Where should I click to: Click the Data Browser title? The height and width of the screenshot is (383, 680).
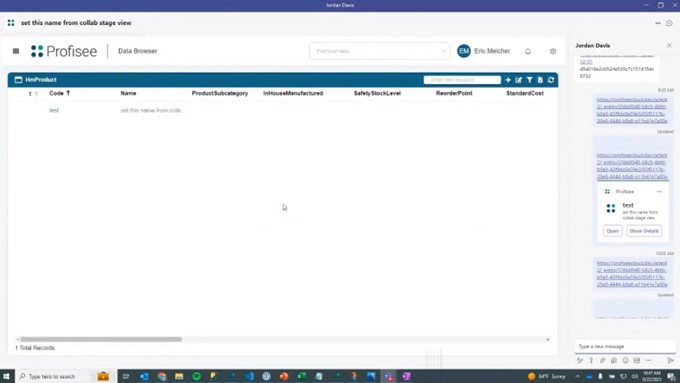(137, 51)
